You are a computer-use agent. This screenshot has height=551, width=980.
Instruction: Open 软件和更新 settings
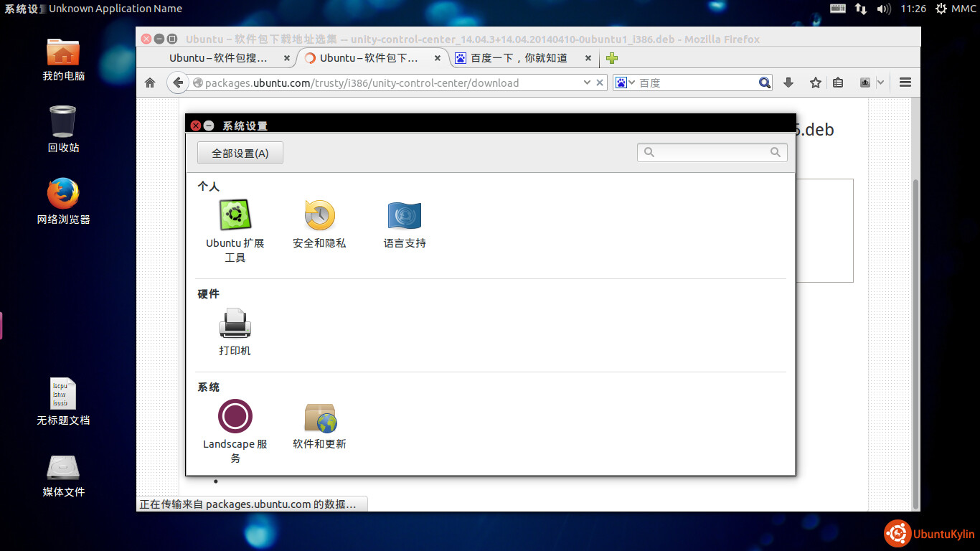click(319, 418)
